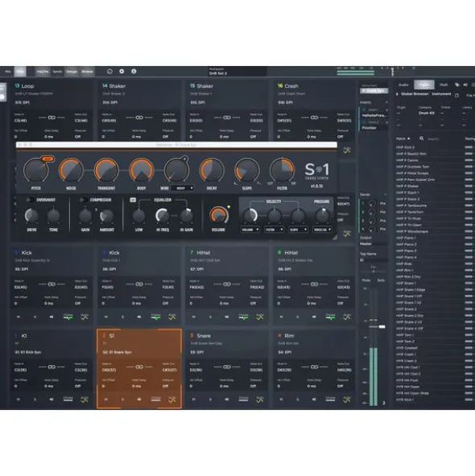Screen dimensions: 475x476
Task: Click the S1 Snare Synth logo
Action: click(x=317, y=172)
